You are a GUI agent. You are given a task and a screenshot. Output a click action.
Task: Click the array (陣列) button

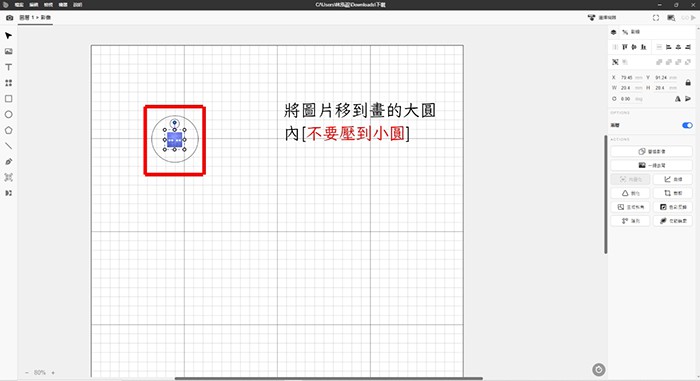click(x=630, y=221)
